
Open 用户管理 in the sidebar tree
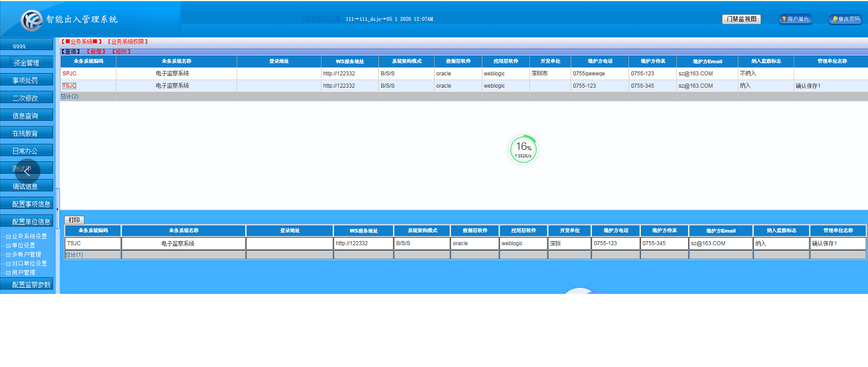tap(24, 273)
